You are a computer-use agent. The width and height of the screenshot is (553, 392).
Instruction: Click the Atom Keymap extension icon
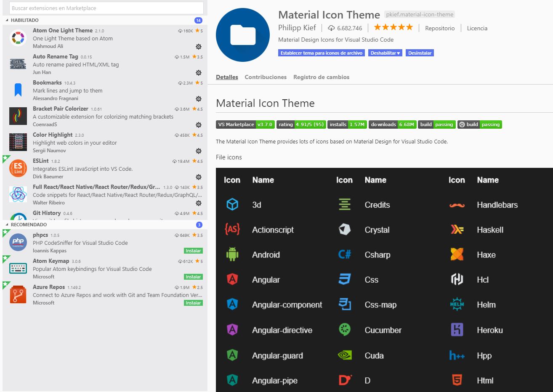click(17, 268)
